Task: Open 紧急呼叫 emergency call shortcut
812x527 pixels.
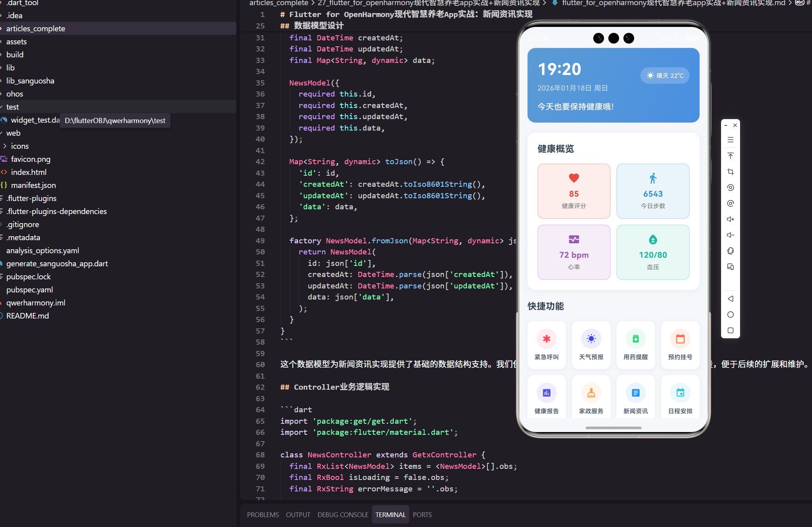Action: pyautogui.click(x=546, y=345)
